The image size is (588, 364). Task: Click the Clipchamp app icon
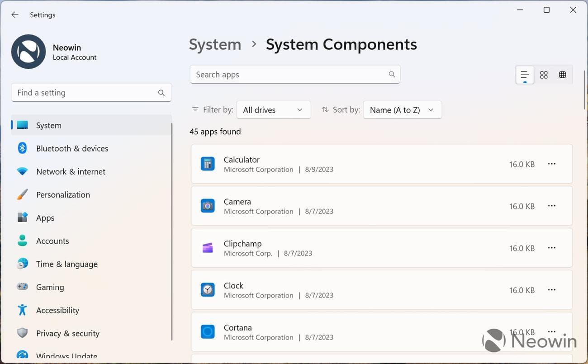tap(208, 248)
